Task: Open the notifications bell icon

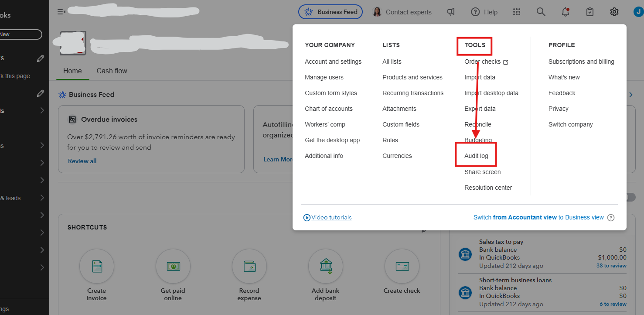Action: [566, 12]
